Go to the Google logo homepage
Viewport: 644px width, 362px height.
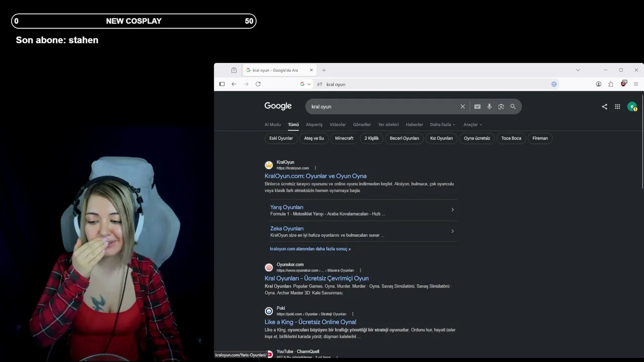[x=278, y=106]
